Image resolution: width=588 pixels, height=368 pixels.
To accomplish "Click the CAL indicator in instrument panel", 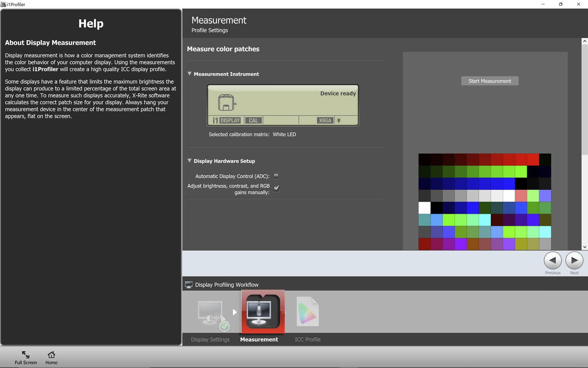I will point(254,120).
